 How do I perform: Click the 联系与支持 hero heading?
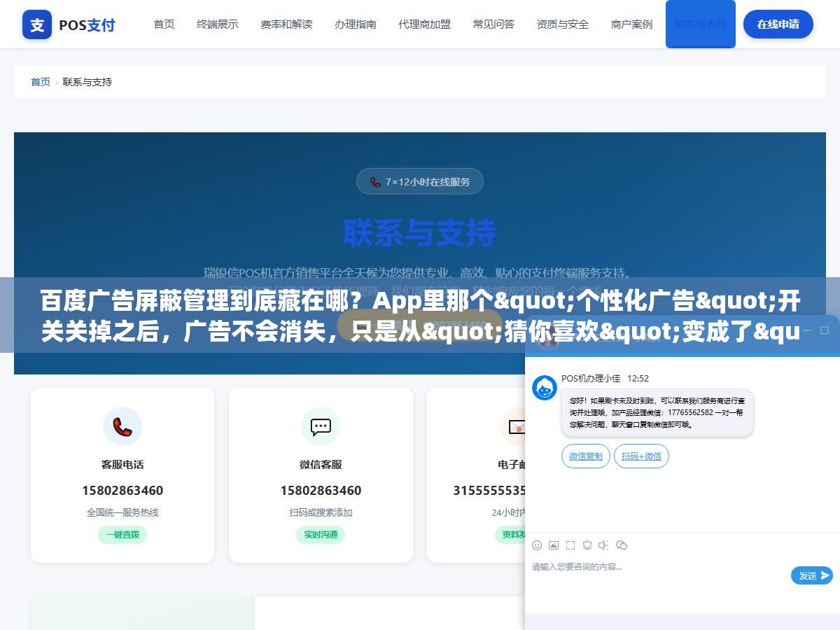420,232
